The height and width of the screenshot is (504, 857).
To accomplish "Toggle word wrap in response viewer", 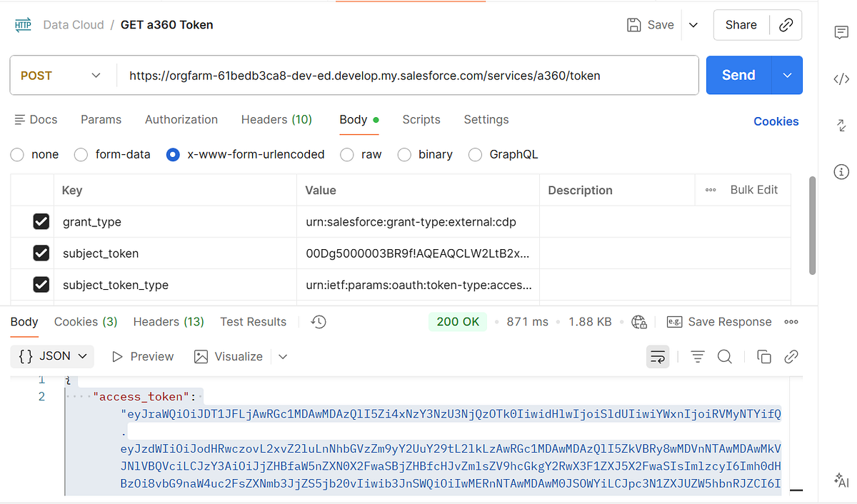I will [657, 357].
